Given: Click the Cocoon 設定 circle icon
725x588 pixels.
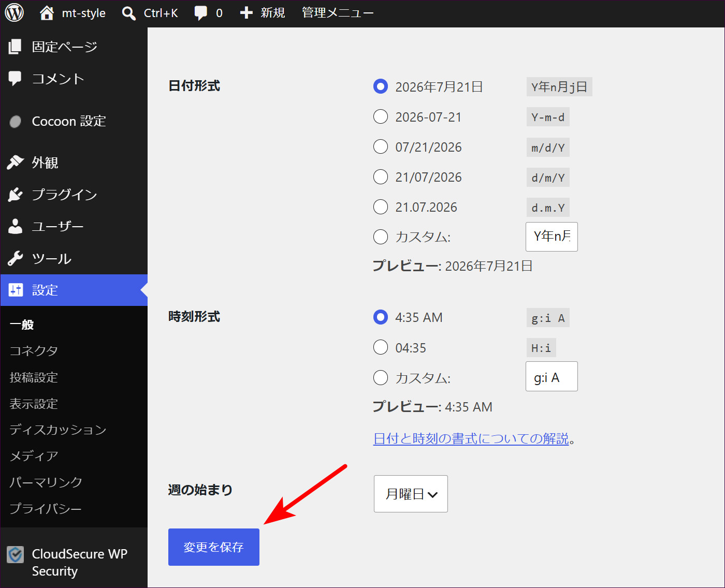Looking at the screenshot, I should (16, 121).
